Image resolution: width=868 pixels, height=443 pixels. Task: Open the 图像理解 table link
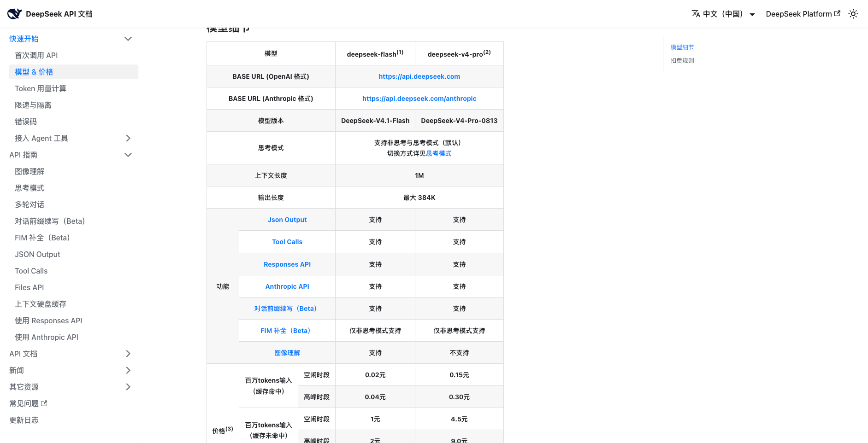coord(287,353)
